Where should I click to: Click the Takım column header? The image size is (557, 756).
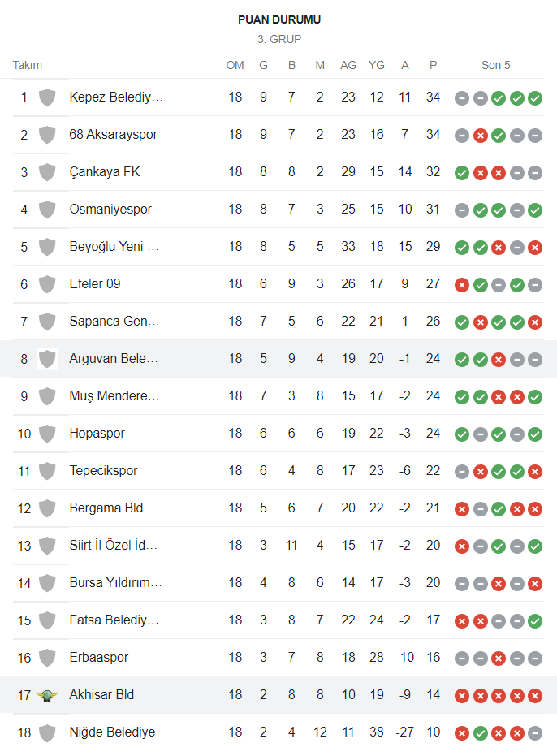(28, 65)
